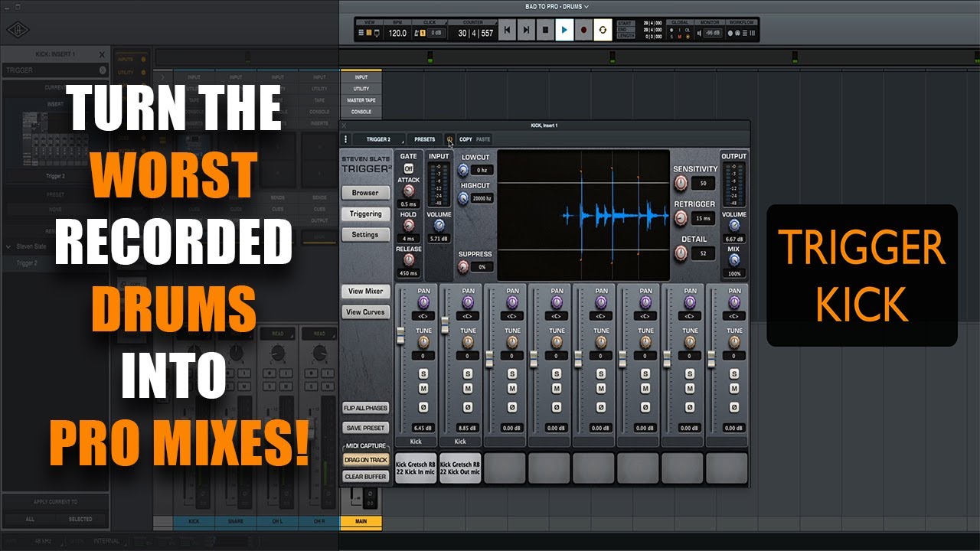Image resolution: width=980 pixels, height=551 pixels.
Task: Flip phase on the first Kick channel
Action: [x=423, y=408]
